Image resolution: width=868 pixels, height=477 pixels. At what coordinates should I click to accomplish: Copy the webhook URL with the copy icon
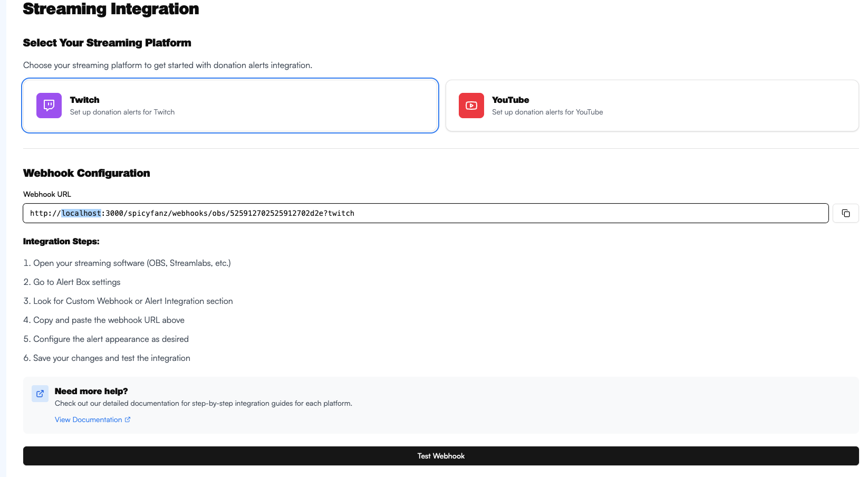click(846, 213)
